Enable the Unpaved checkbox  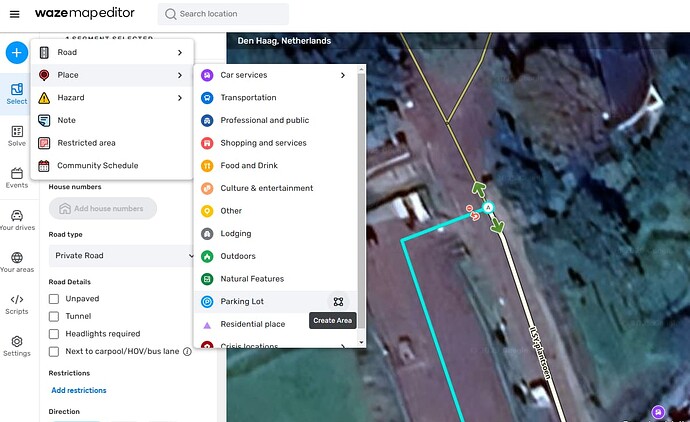pyautogui.click(x=54, y=299)
